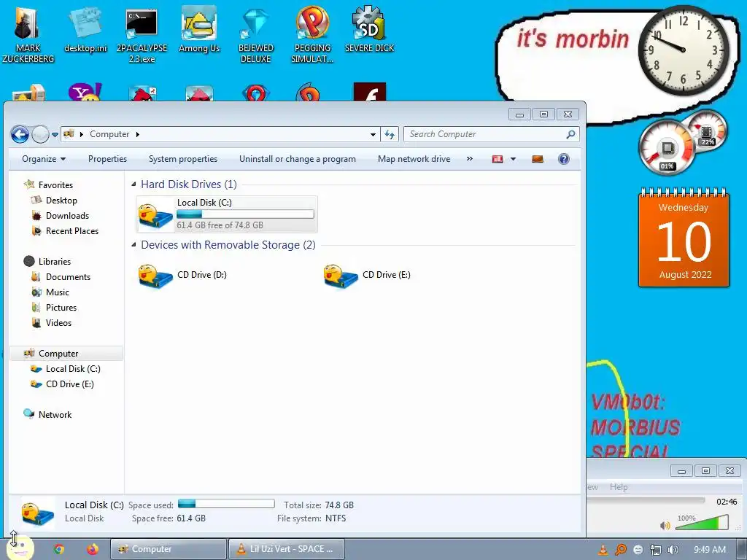Open Chrome from the taskbar
Viewport: 747px width, 560px height.
[x=58, y=549]
